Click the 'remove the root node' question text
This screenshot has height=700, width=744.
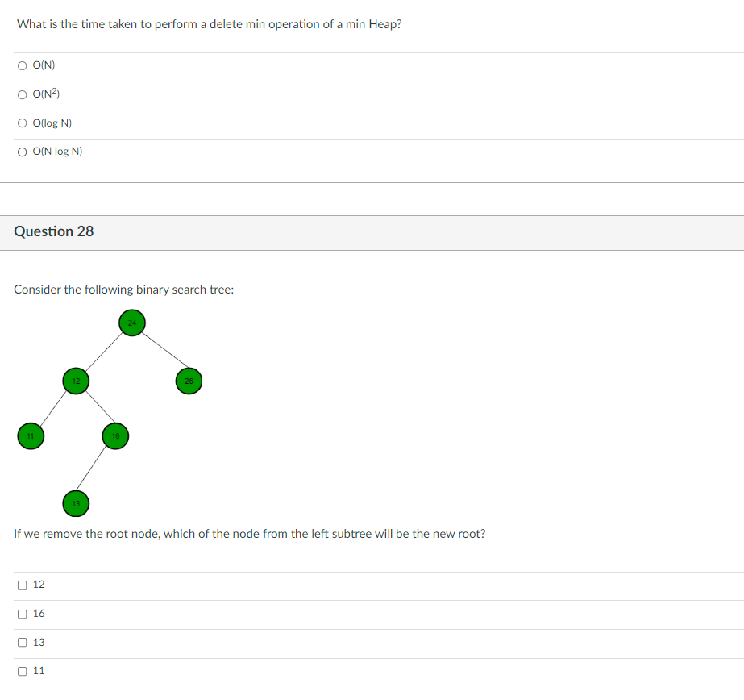[250, 534]
